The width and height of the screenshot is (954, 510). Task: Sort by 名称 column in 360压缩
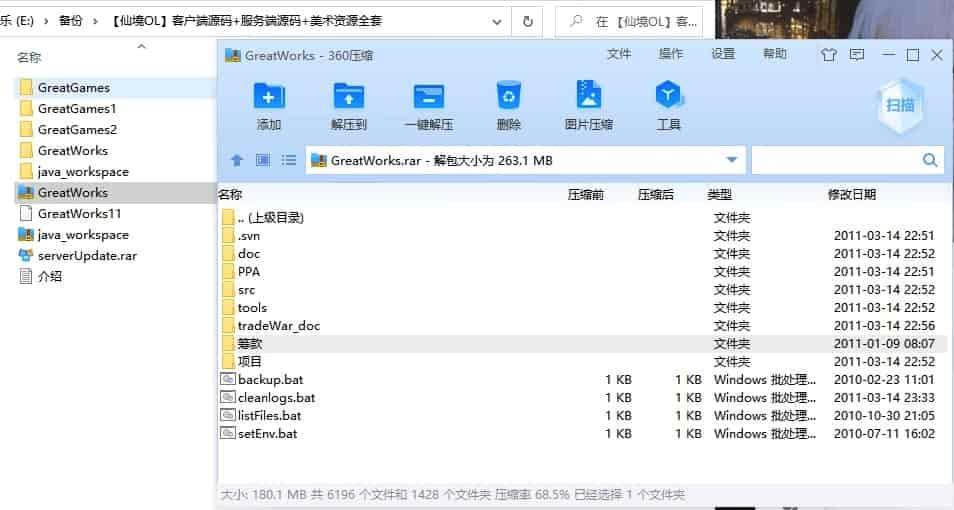tap(231, 195)
